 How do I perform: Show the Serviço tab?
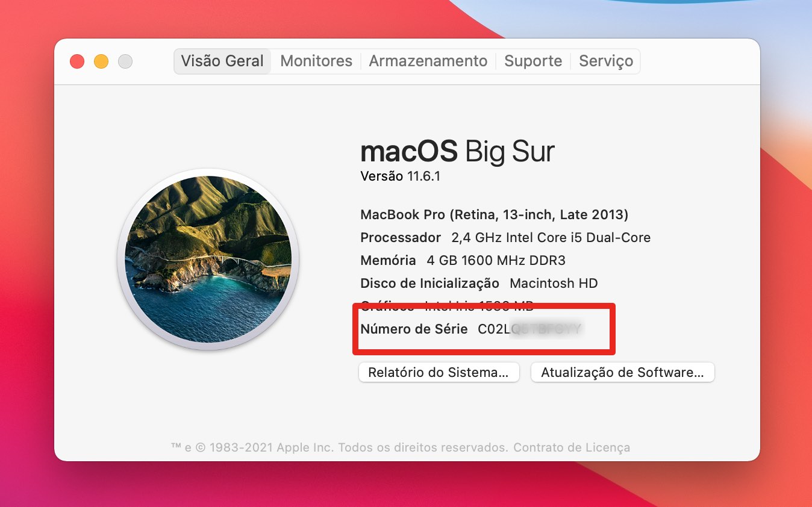click(605, 61)
